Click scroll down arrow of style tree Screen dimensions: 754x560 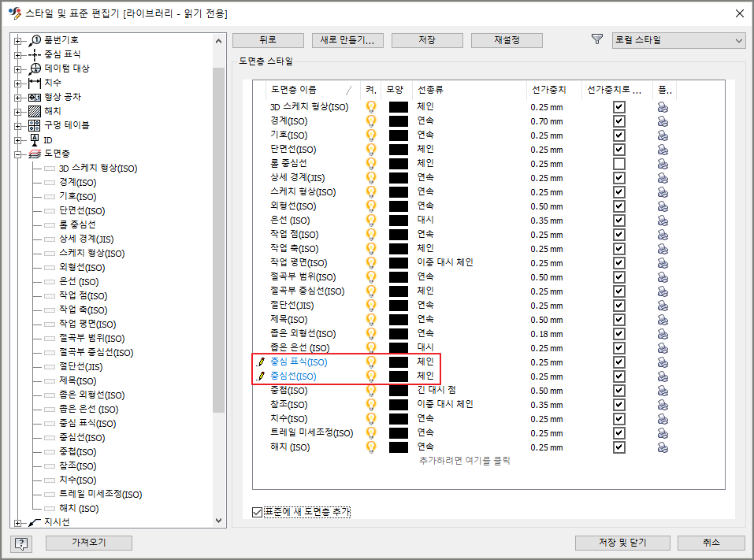coord(219,521)
